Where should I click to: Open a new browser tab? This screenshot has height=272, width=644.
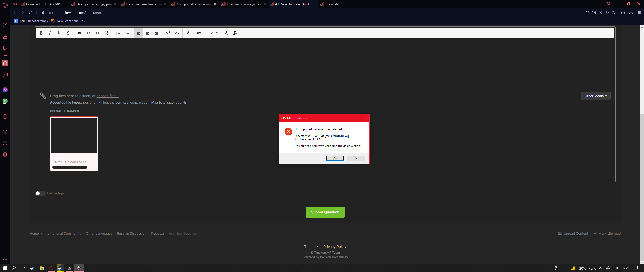pos(372,4)
